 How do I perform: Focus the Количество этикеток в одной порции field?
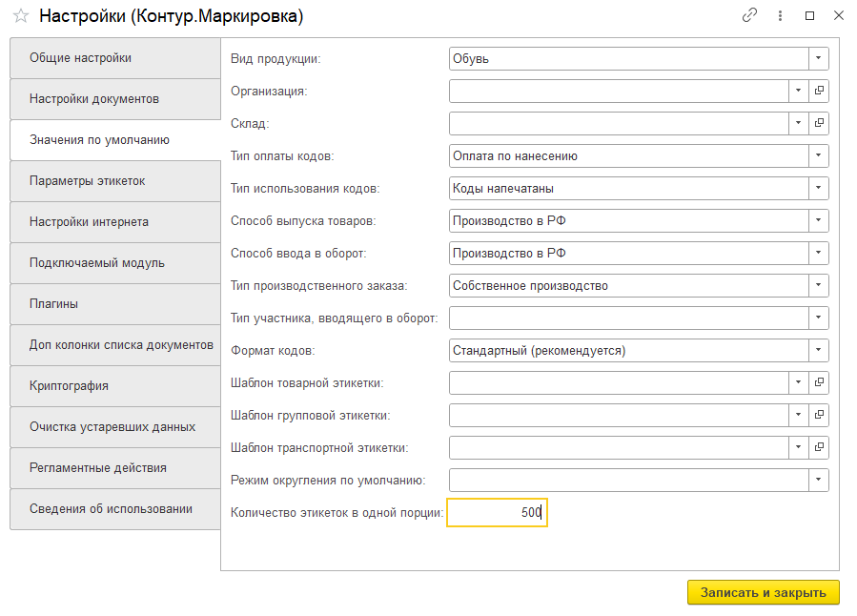497,513
